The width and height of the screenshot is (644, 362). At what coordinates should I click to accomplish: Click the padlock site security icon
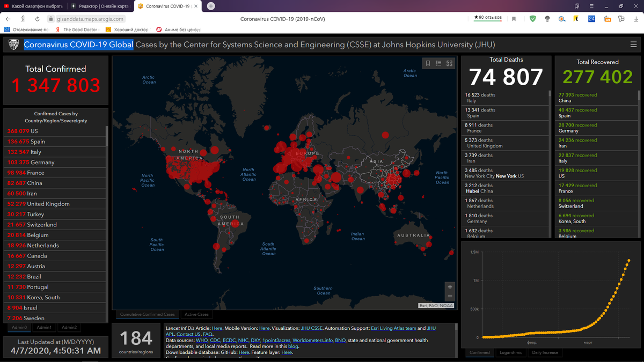click(x=51, y=19)
